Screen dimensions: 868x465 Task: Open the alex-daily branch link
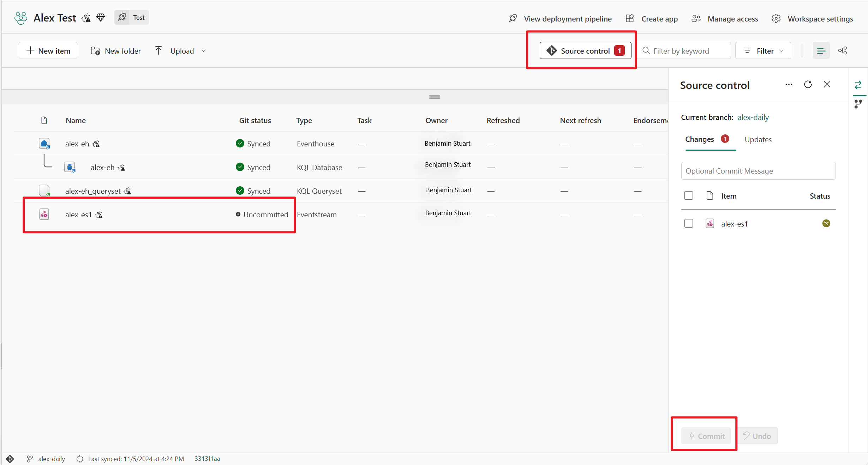pos(753,117)
